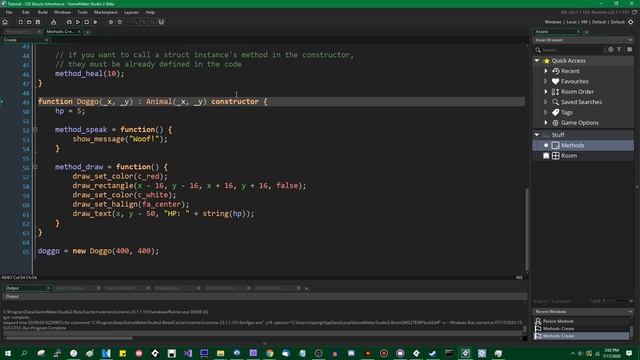Select the Create event tab
Screen dimensions: 640x360
[x=24, y=40]
